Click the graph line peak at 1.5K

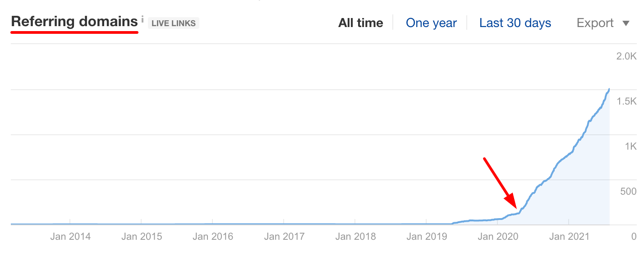(x=609, y=90)
